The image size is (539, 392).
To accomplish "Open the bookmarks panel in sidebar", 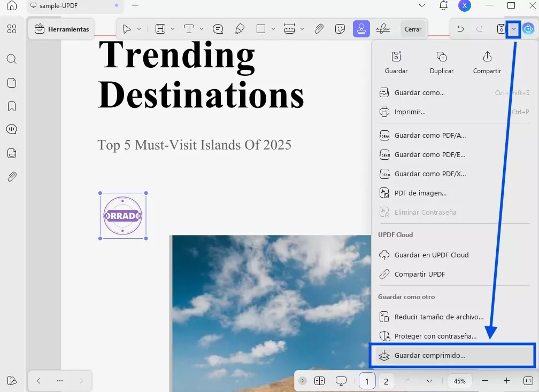I will coord(12,106).
